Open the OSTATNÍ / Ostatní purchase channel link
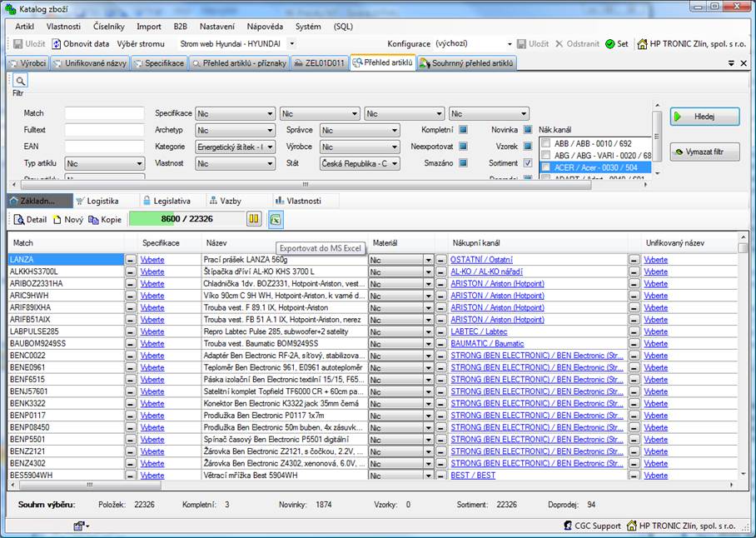 (x=482, y=260)
